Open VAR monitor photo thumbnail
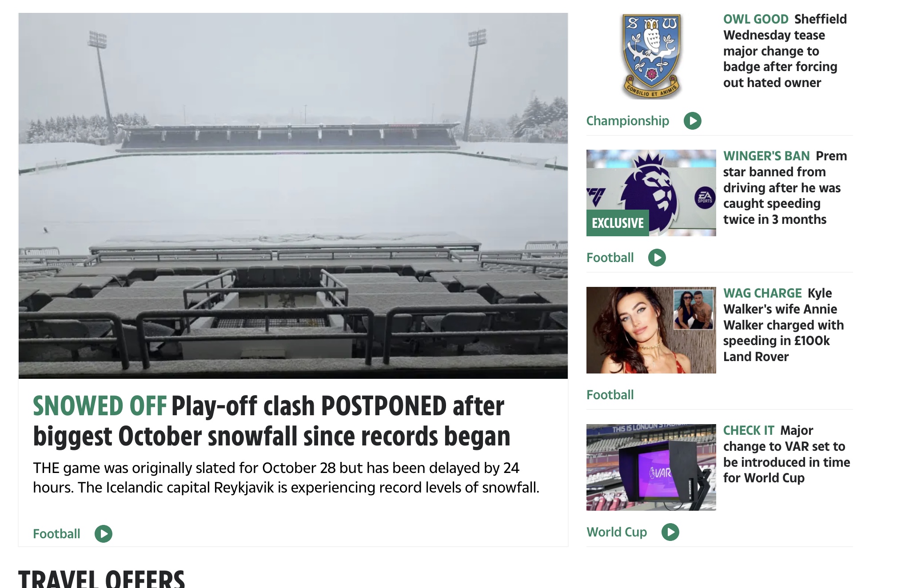 [x=651, y=467]
